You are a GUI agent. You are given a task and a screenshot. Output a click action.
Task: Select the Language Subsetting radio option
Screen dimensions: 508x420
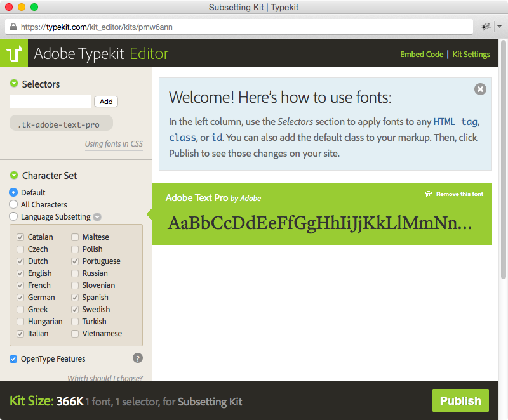tap(13, 216)
